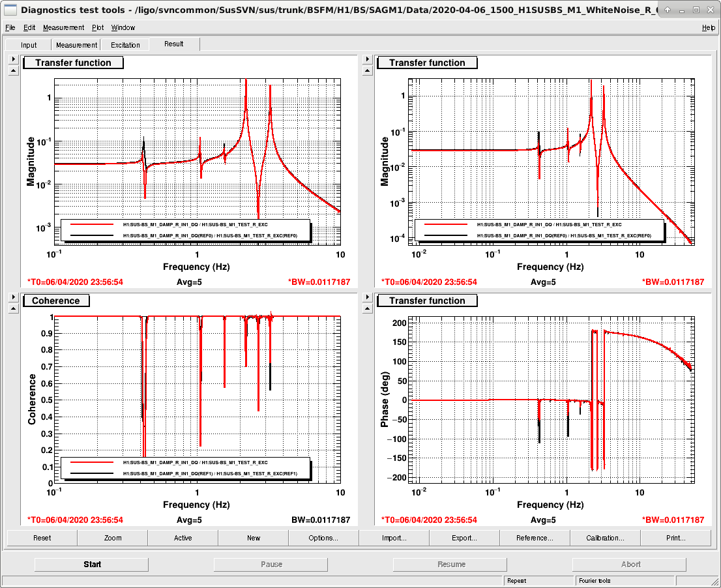Expand right arrow of Phase plot panel
The width and height of the screenshot is (721, 588).
click(367, 297)
